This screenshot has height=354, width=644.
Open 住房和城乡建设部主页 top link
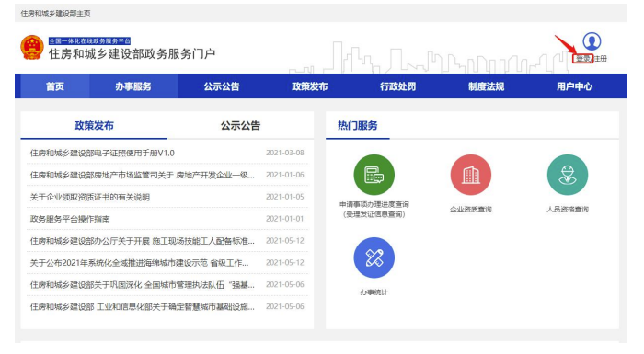[x=56, y=13]
